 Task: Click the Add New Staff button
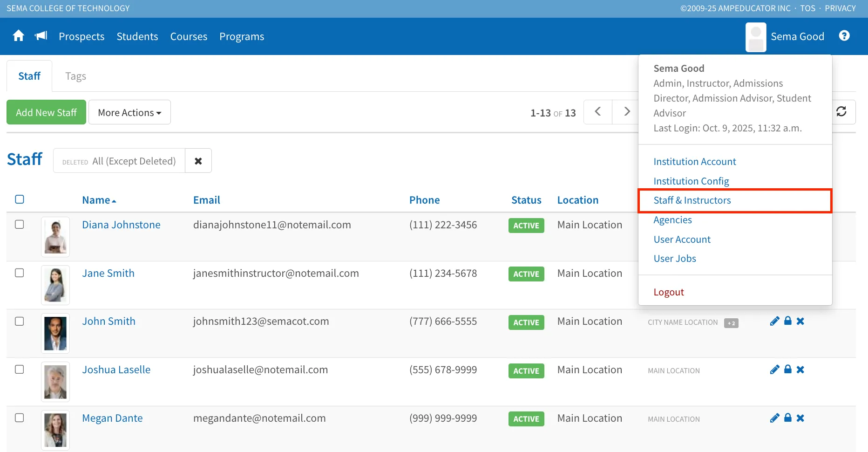[x=46, y=112]
